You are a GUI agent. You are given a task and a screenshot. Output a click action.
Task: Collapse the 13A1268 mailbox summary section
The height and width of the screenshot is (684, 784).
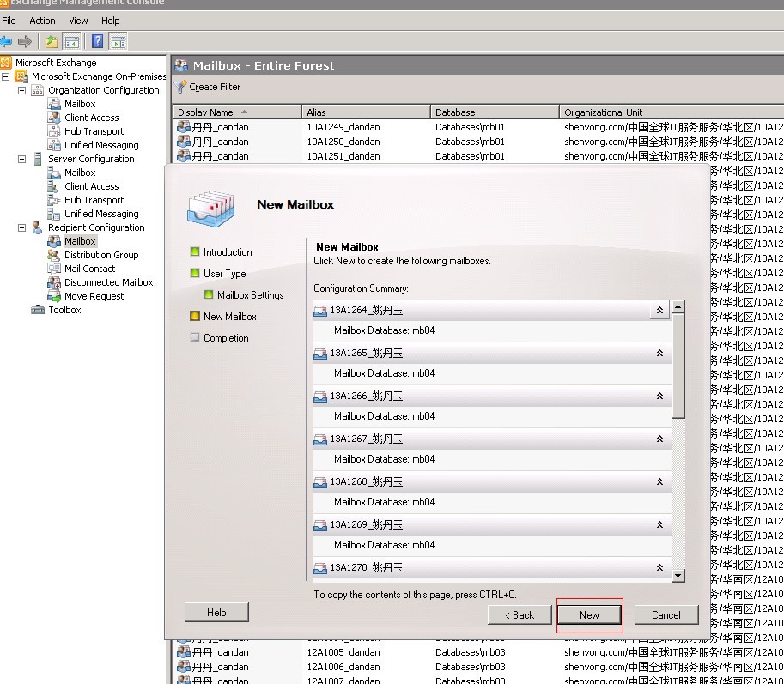(x=659, y=482)
